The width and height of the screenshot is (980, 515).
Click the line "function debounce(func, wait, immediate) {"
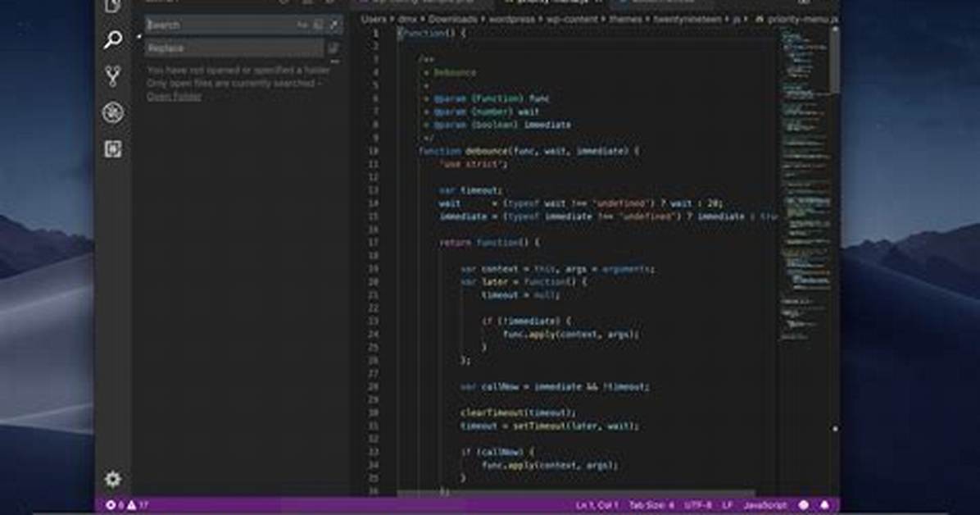click(x=529, y=151)
